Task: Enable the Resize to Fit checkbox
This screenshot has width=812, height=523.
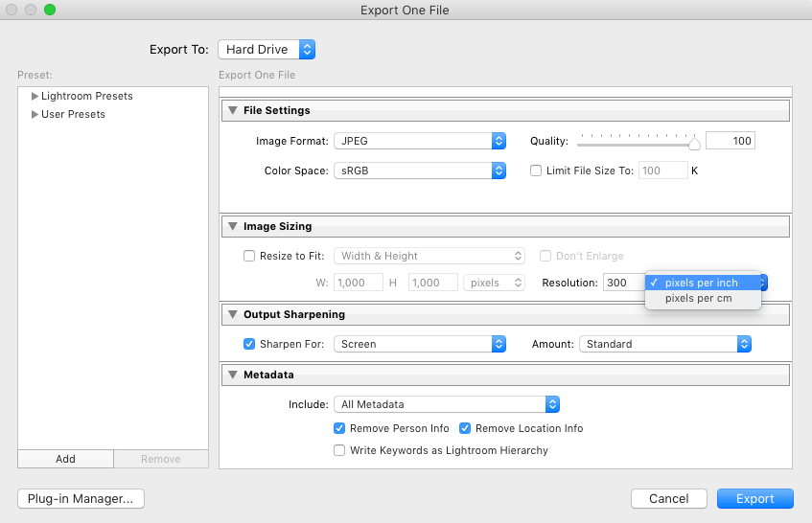Action: point(250,256)
